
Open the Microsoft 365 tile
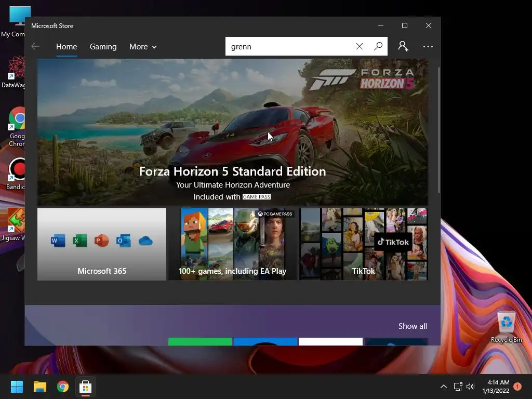click(102, 244)
